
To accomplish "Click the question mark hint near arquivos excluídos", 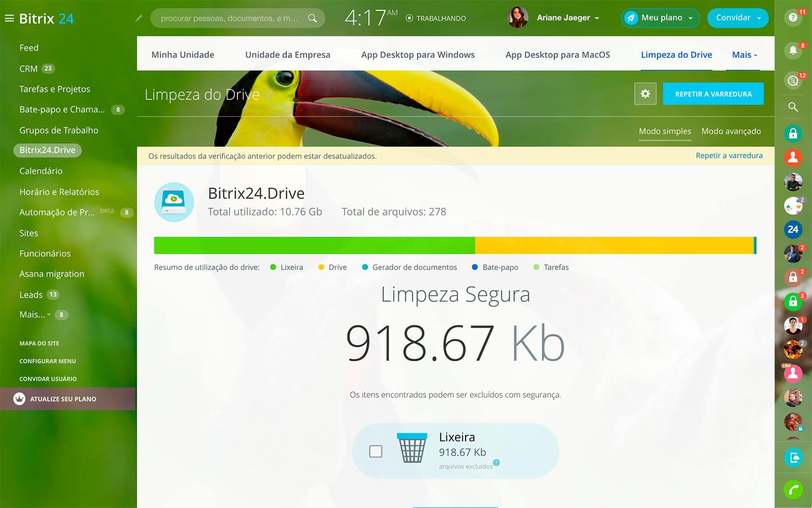I will click(x=496, y=462).
